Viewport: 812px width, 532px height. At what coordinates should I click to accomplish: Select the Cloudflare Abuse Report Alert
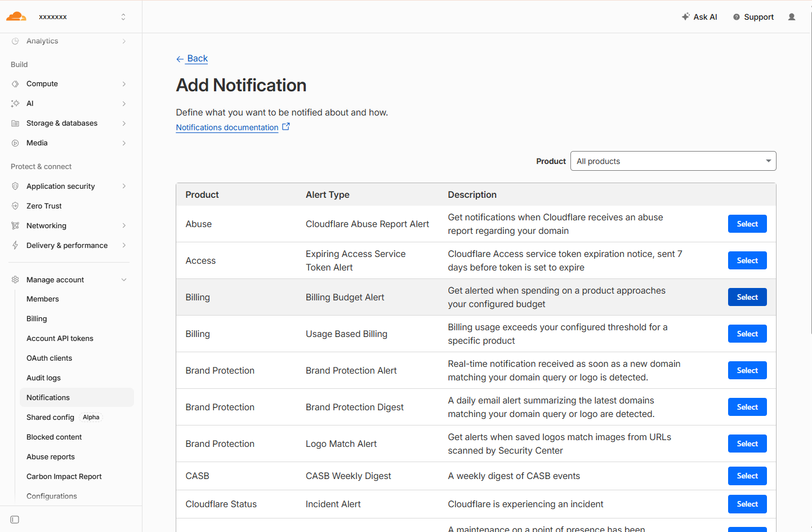pyautogui.click(x=747, y=224)
